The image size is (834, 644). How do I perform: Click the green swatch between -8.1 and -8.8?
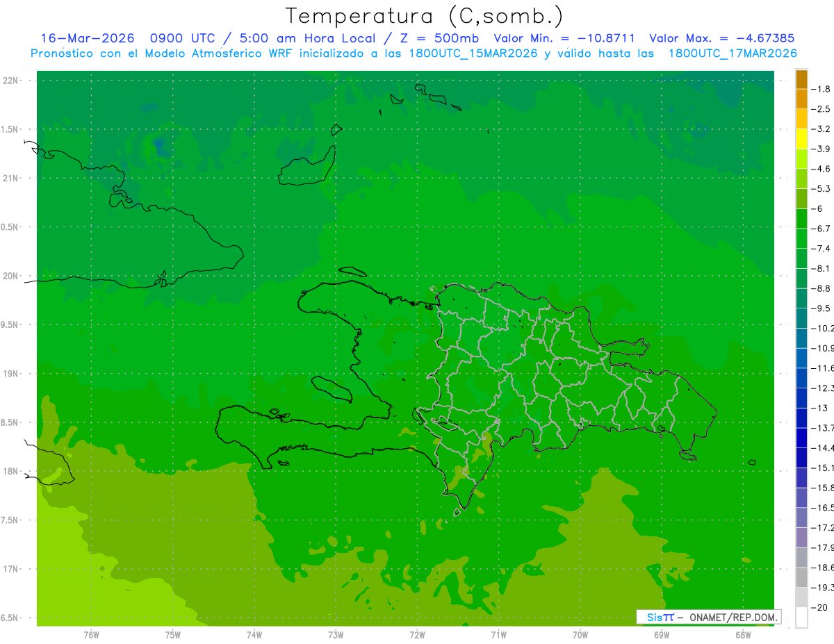[801, 279]
